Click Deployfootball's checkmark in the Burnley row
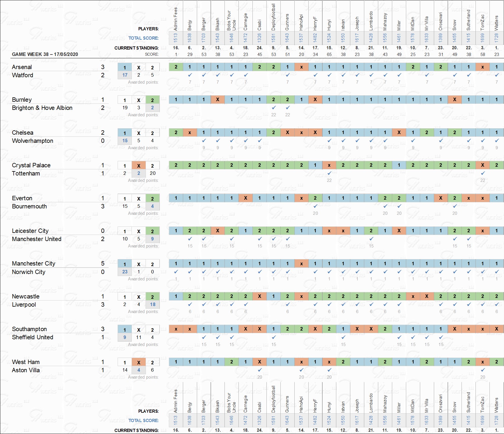 pyautogui.click(x=274, y=108)
